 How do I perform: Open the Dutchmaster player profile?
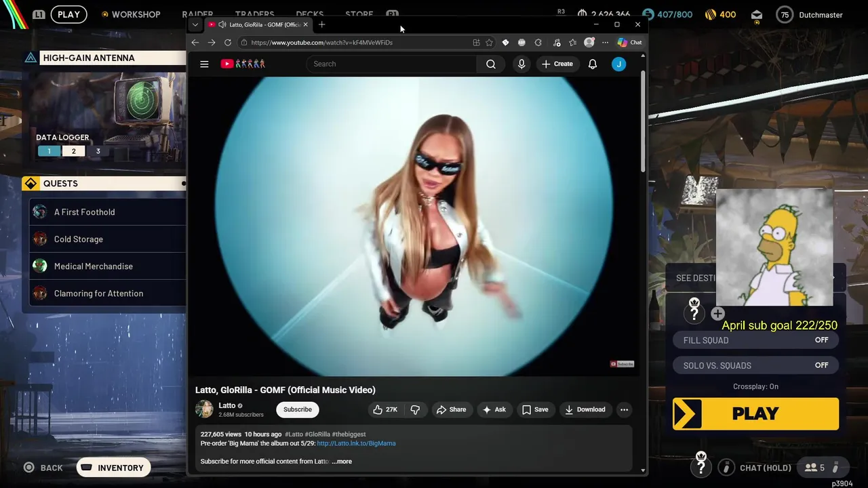810,14
